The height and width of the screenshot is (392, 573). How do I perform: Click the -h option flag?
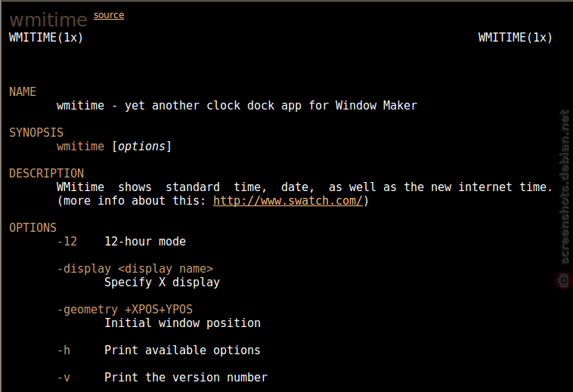click(64, 350)
